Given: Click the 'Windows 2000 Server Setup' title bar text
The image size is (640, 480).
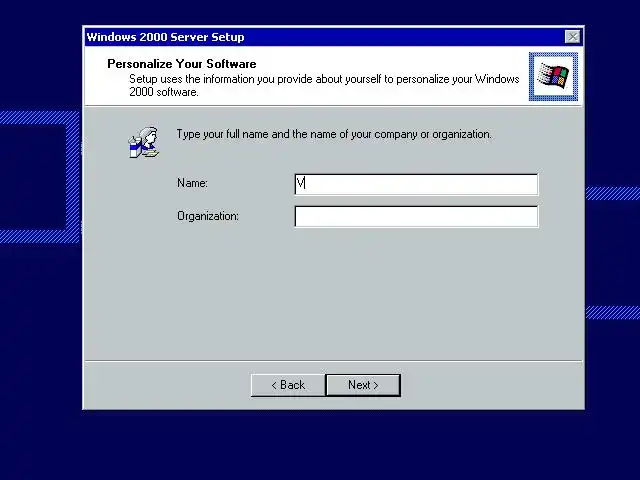Looking at the screenshot, I should [x=165, y=37].
